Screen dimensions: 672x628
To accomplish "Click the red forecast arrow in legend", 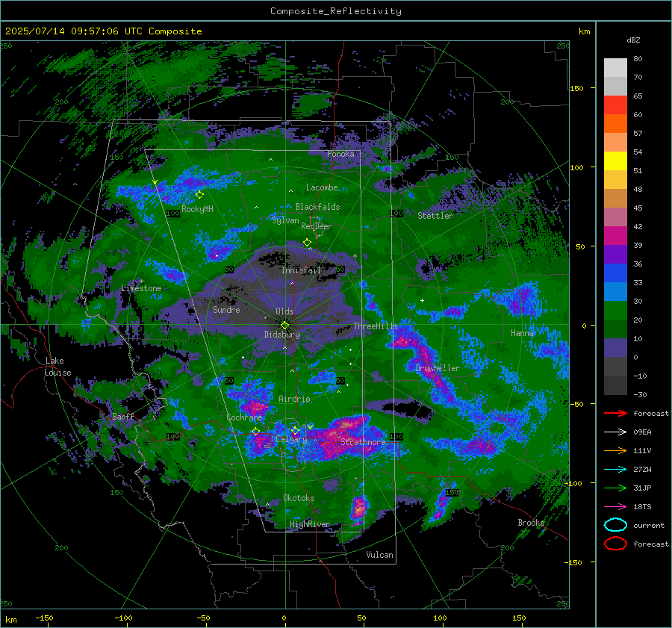I will 615,413.
